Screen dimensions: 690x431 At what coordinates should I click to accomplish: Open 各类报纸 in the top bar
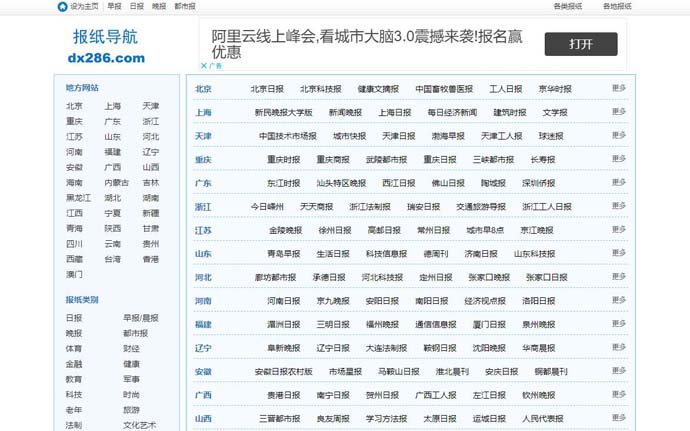[x=568, y=6]
